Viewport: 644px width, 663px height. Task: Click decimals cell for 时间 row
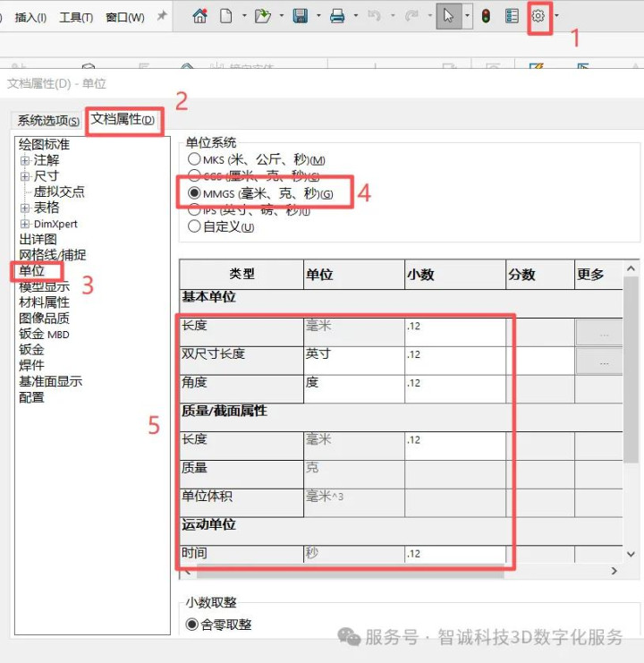(x=455, y=555)
